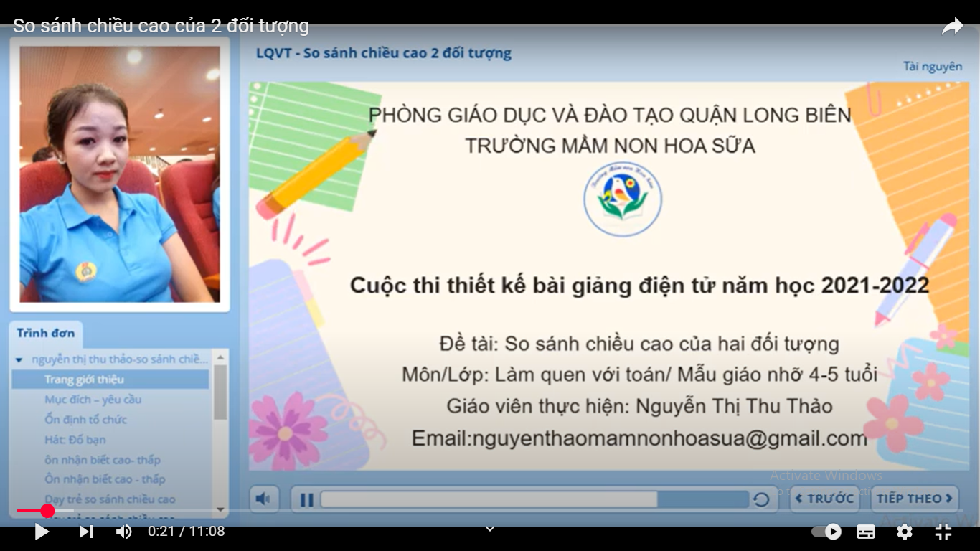
Task: Click the red YouTube progress scrubber
Action: pos(47,511)
